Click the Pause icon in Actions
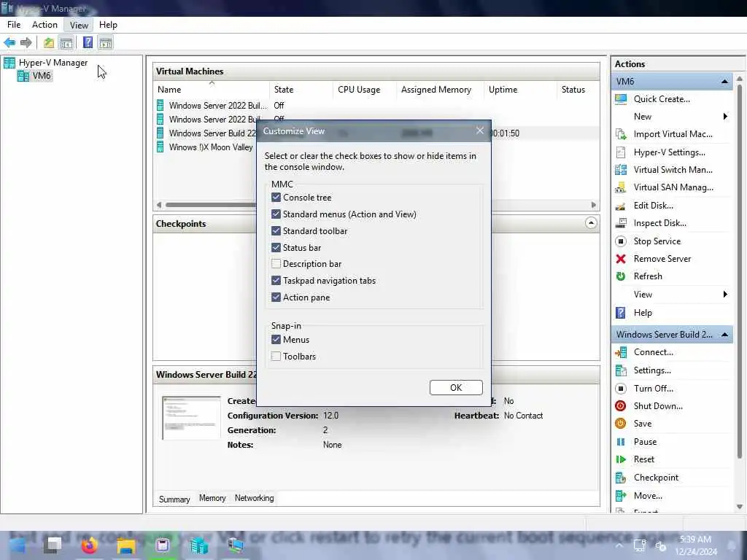Screen dimensions: 747x560 click(621, 442)
